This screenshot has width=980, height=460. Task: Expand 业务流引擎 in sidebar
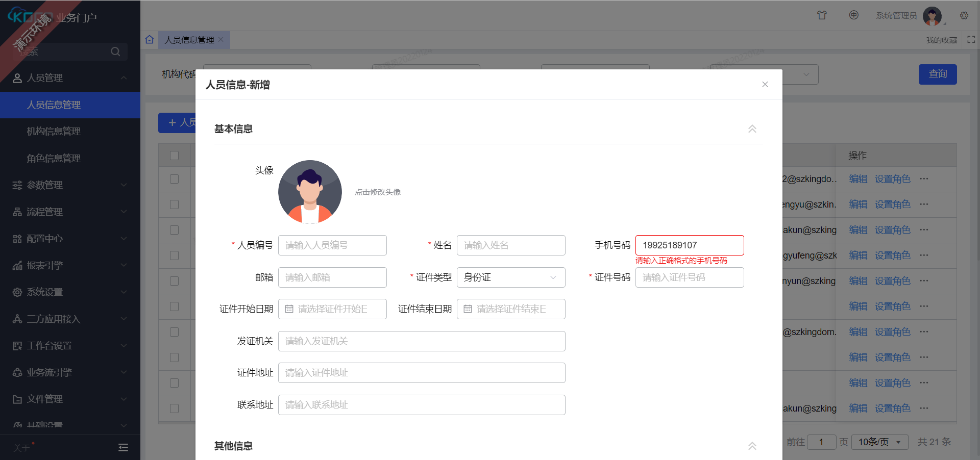[70, 372]
